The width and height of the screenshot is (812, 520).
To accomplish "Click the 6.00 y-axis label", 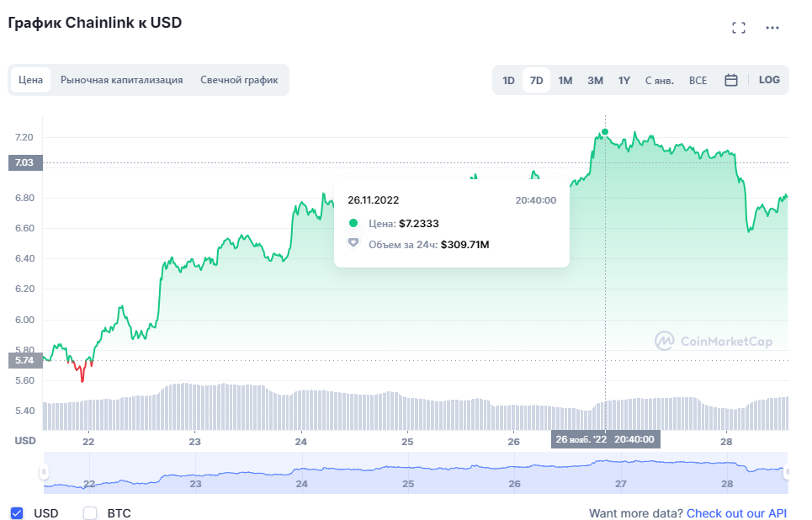I will 24,320.
